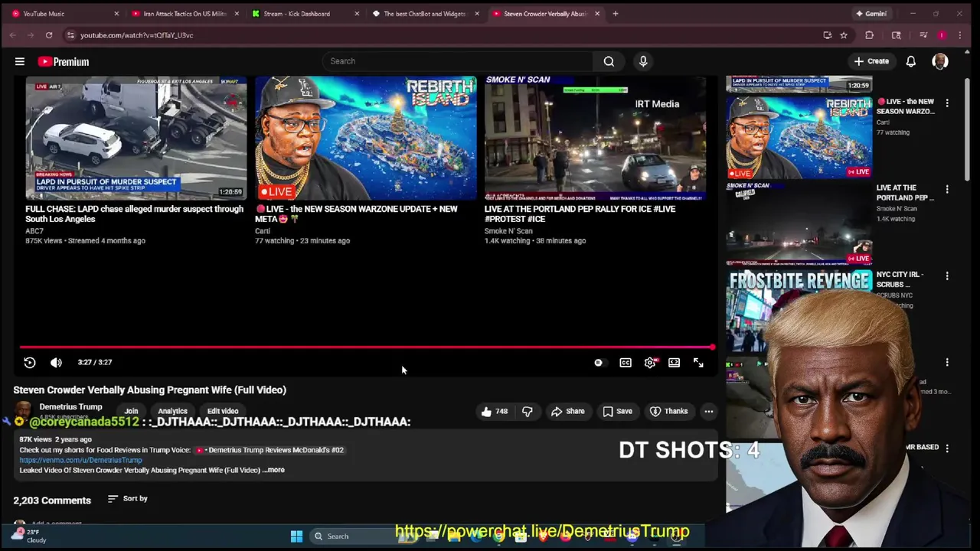Click the address bar URL
Screen dimensions: 980x551
[x=137, y=35]
